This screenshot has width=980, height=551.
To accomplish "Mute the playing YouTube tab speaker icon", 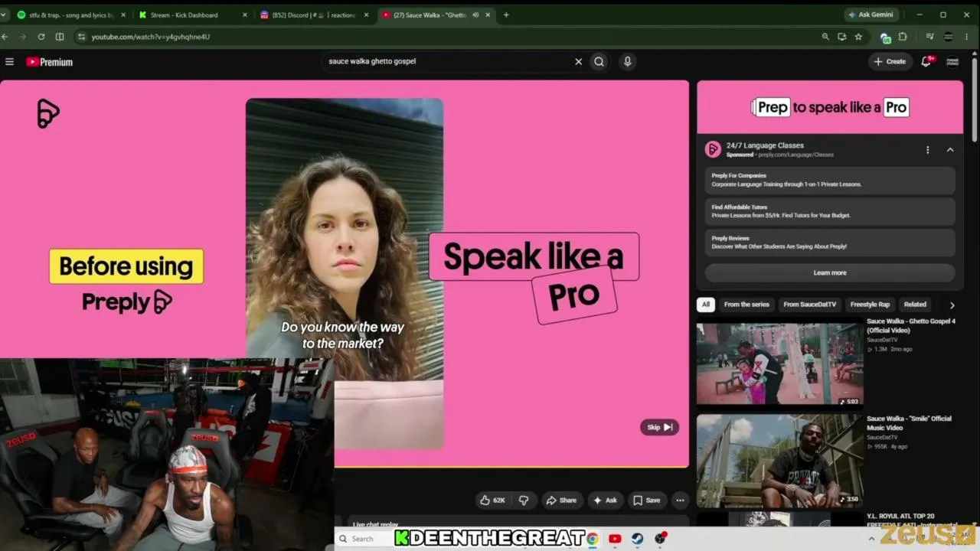I will point(475,15).
